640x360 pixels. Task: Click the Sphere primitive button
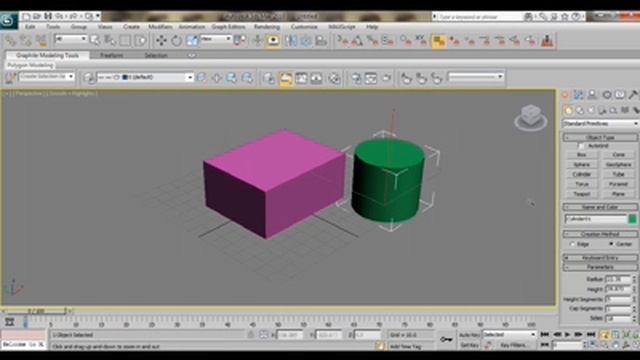[x=582, y=165]
